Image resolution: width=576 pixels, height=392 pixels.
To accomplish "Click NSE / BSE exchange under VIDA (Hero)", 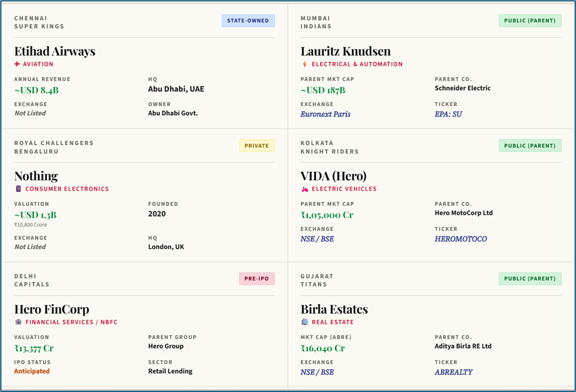I will coord(317,239).
